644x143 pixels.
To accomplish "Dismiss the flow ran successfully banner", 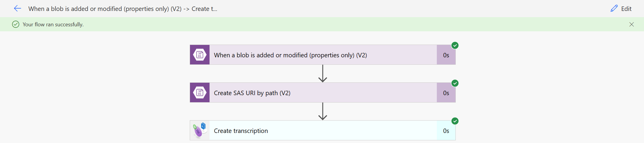I will pyautogui.click(x=631, y=25).
